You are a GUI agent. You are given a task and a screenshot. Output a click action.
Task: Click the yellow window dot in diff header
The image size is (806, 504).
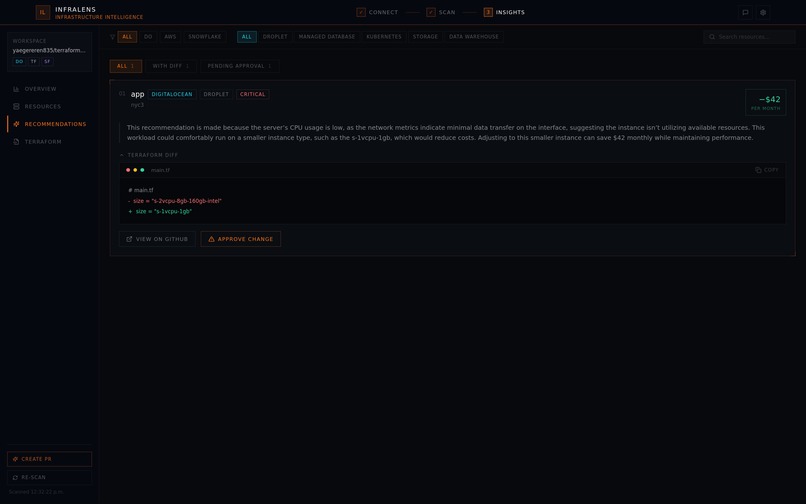click(x=135, y=170)
